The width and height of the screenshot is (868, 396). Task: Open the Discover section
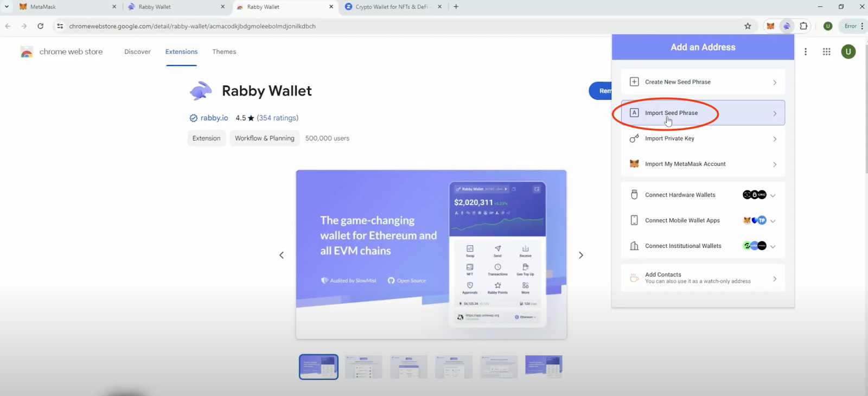(x=137, y=52)
